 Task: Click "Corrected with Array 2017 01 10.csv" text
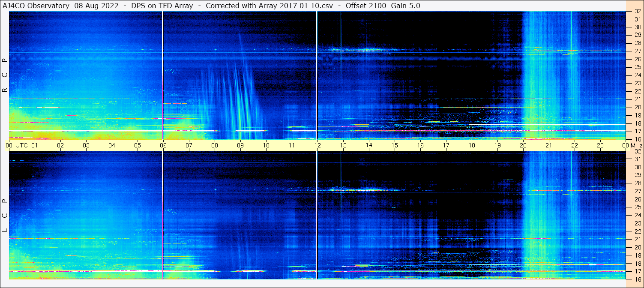[x=269, y=6]
